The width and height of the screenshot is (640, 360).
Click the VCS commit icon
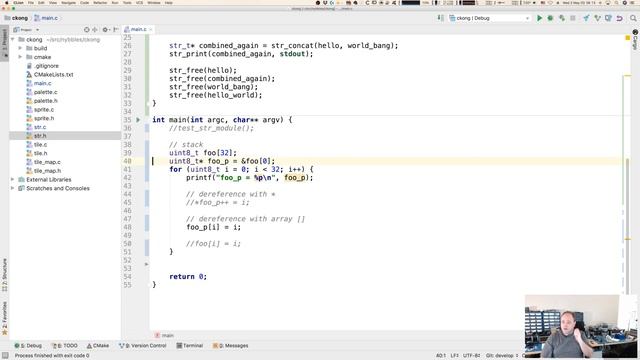pyautogui.click(x=597, y=18)
